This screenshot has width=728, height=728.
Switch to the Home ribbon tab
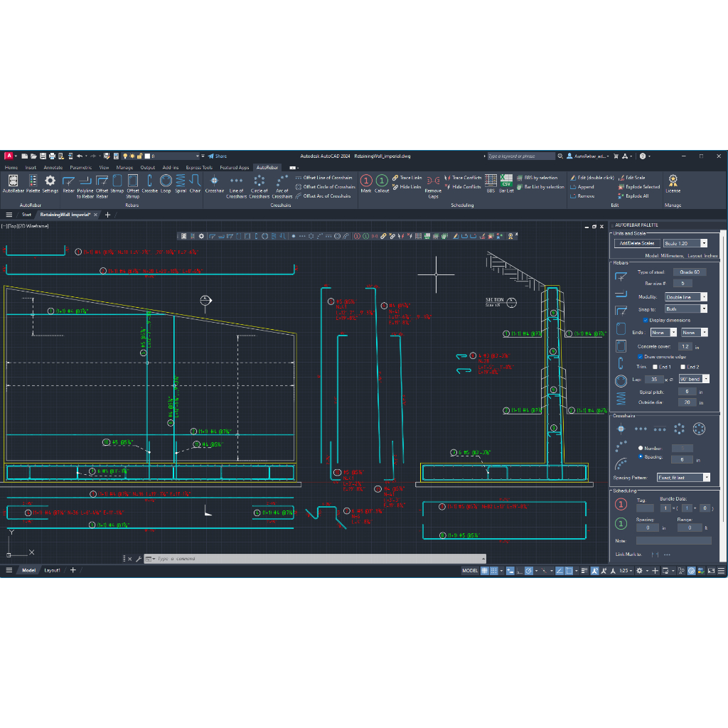(11, 168)
